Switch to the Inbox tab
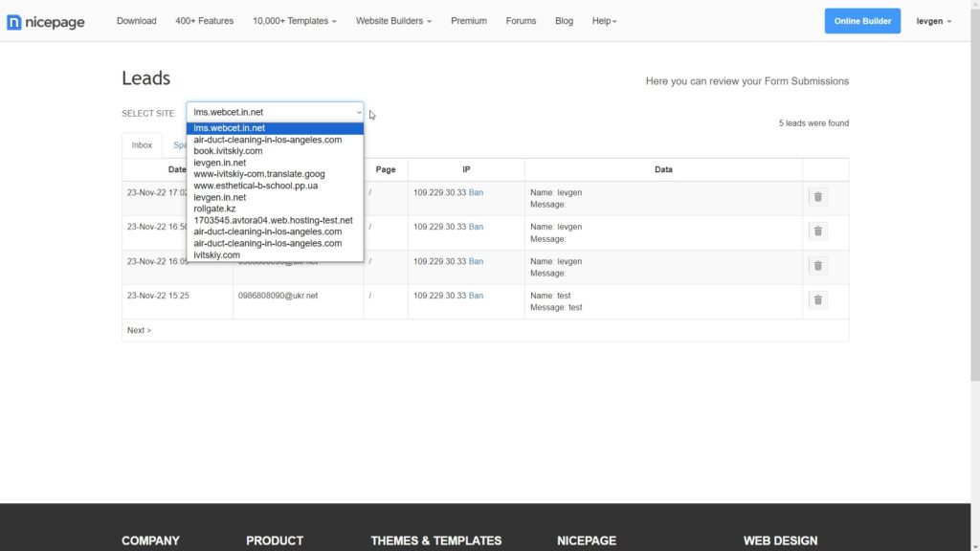This screenshot has width=980, height=551. coord(142,145)
